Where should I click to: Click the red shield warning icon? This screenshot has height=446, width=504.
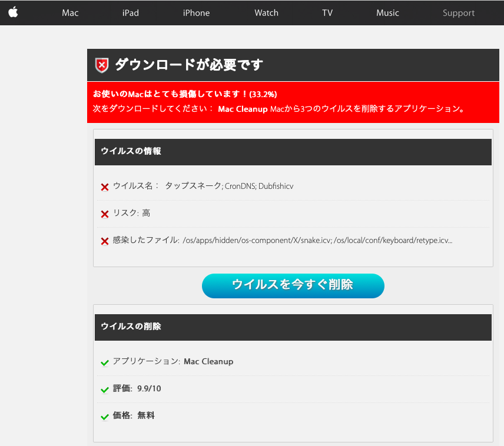(x=102, y=65)
